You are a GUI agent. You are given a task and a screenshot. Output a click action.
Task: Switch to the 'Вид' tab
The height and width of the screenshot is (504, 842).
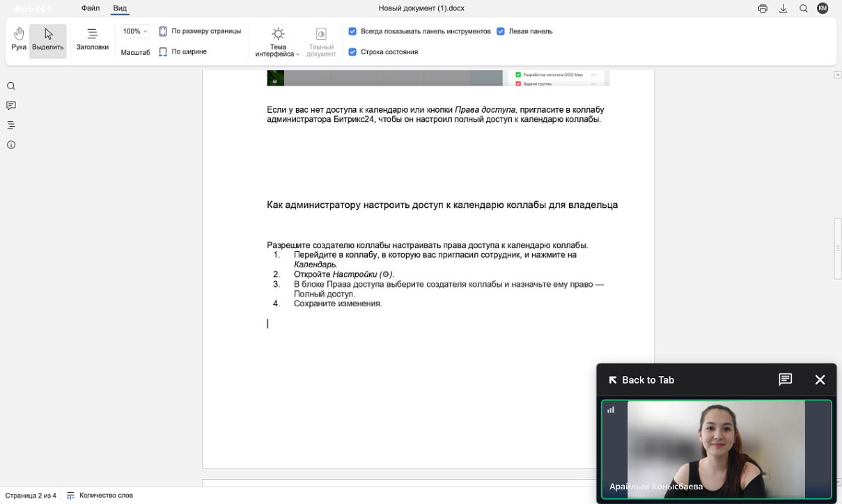(x=120, y=8)
